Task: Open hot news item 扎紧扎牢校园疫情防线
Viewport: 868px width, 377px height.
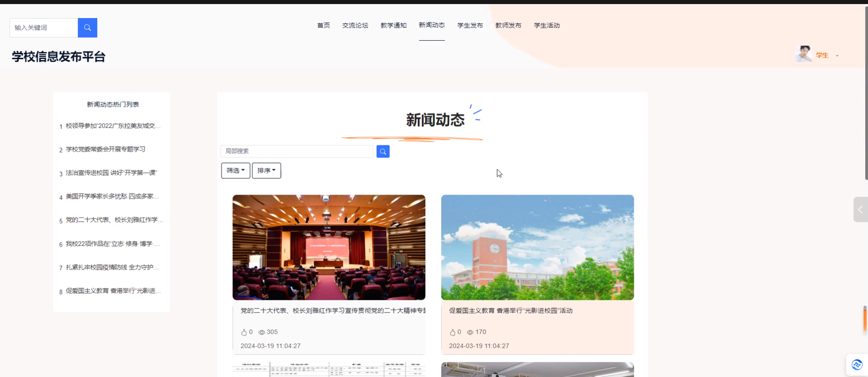Action: [x=113, y=267]
